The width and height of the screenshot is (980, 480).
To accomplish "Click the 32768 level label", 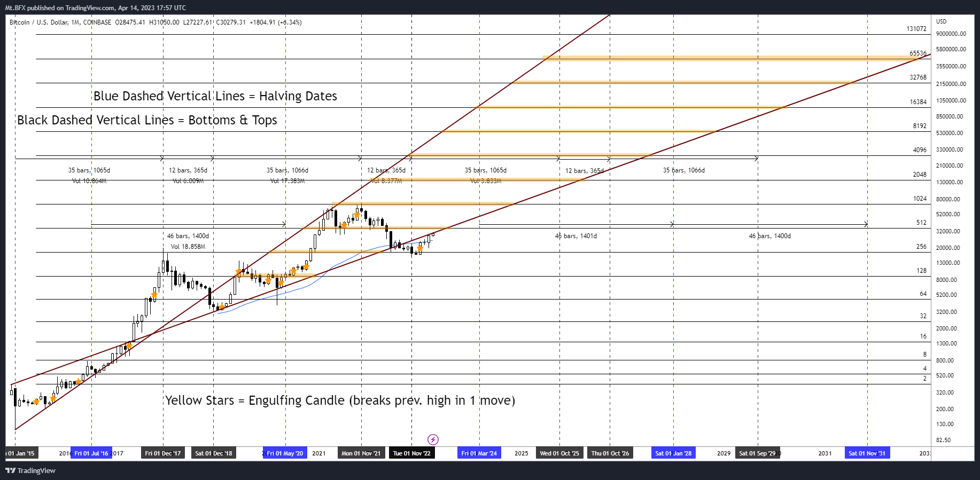I will click(x=918, y=77).
